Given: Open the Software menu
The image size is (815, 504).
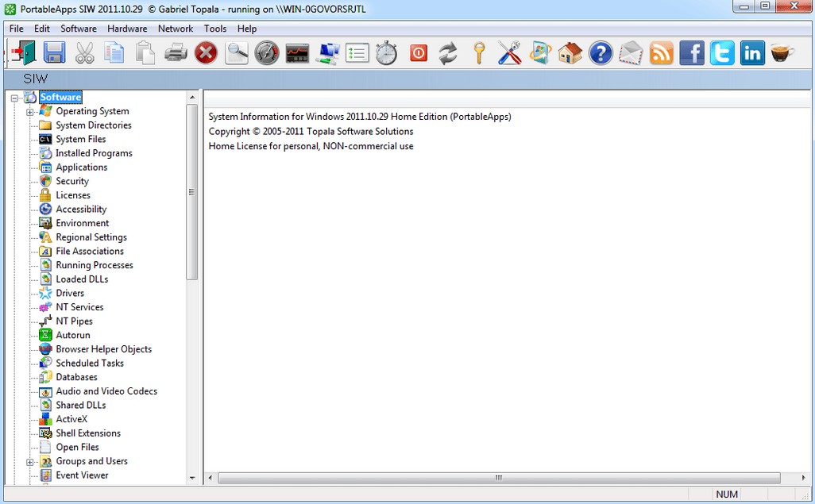Looking at the screenshot, I should [79, 29].
